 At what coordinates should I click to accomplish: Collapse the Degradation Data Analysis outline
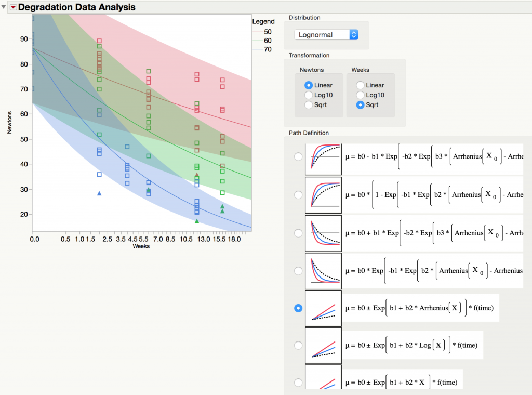pyautogui.click(x=5, y=7)
